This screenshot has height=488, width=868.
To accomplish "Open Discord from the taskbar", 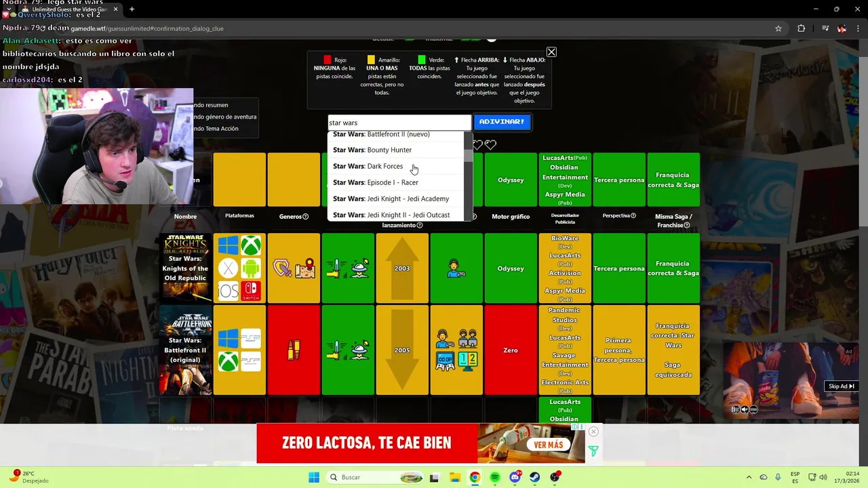I will point(515,477).
